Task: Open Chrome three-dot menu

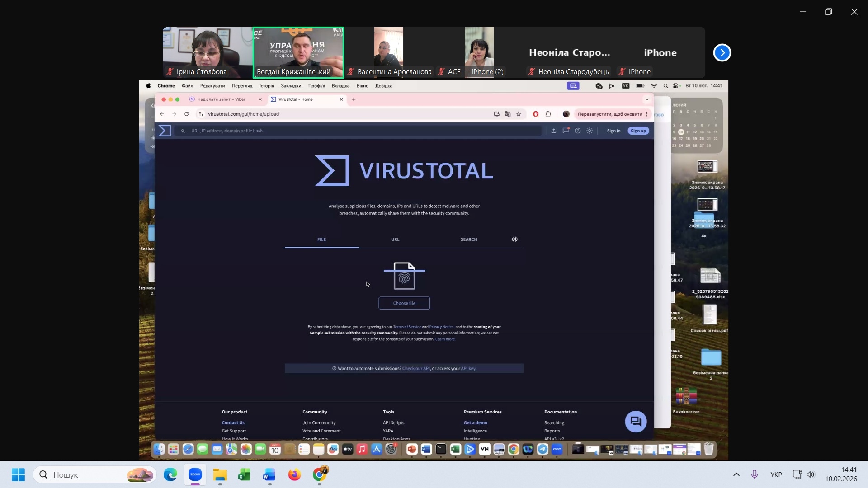Action: (x=646, y=114)
